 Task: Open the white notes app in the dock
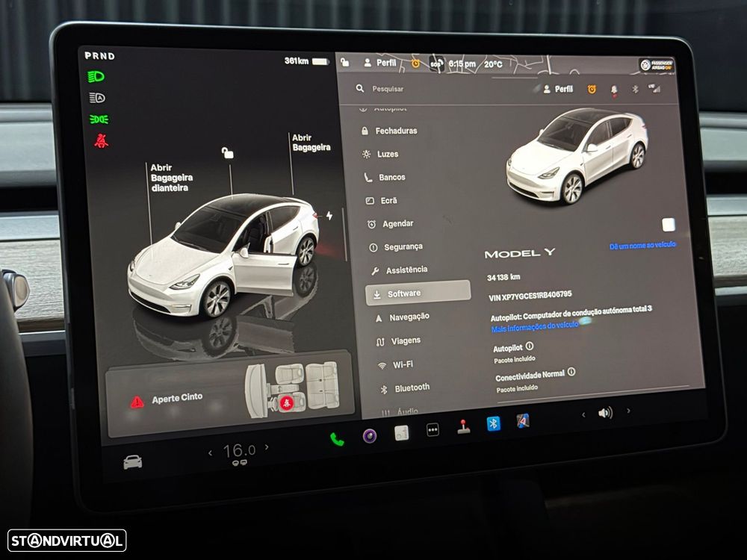point(401,432)
